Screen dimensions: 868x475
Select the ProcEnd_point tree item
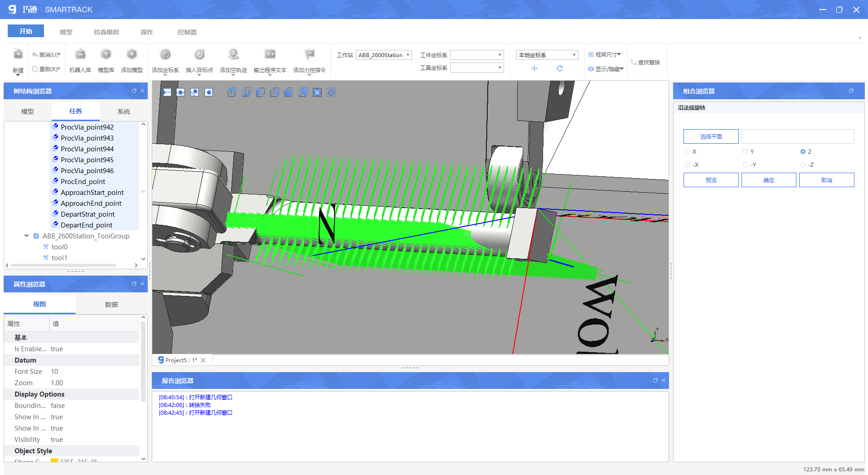pos(83,182)
